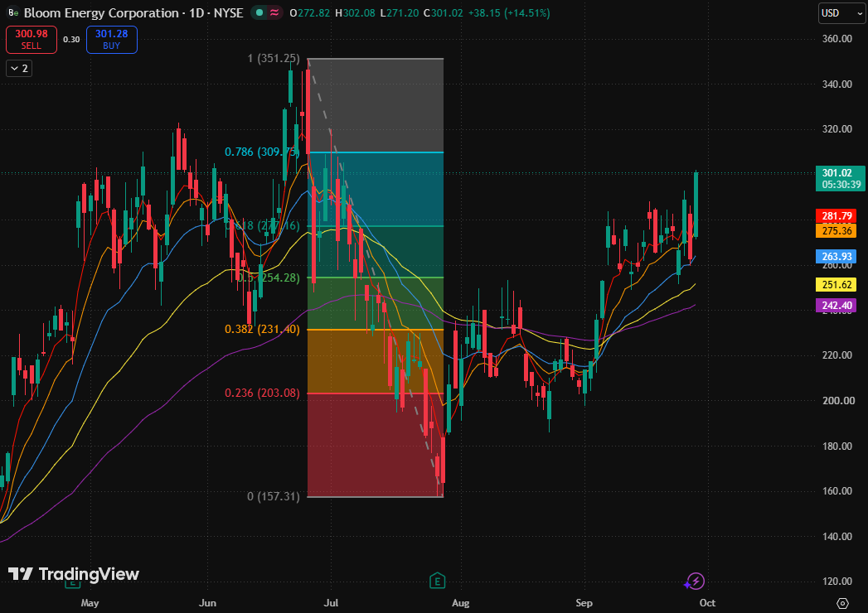868x613 pixels.
Task: Click the Fib level label 1 (351.25)
Action: 274,59
